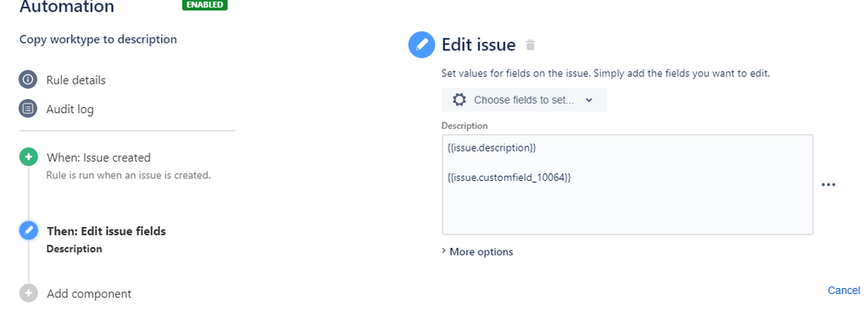Open the three-dots menu beside Description
The width and height of the screenshot is (868, 335).
click(828, 185)
